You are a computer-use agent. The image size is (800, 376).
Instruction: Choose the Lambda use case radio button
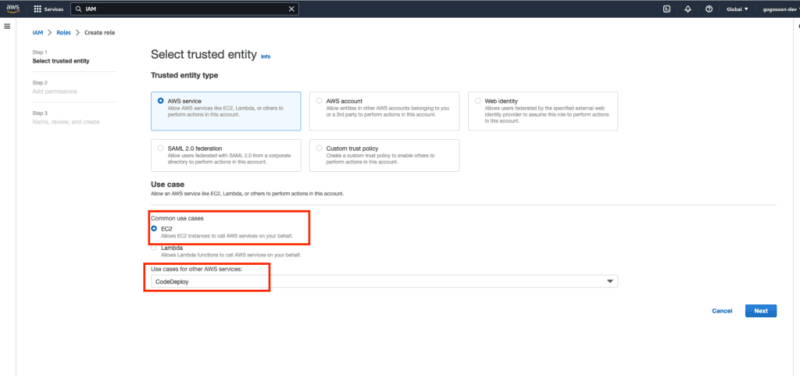[x=154, y=248]
